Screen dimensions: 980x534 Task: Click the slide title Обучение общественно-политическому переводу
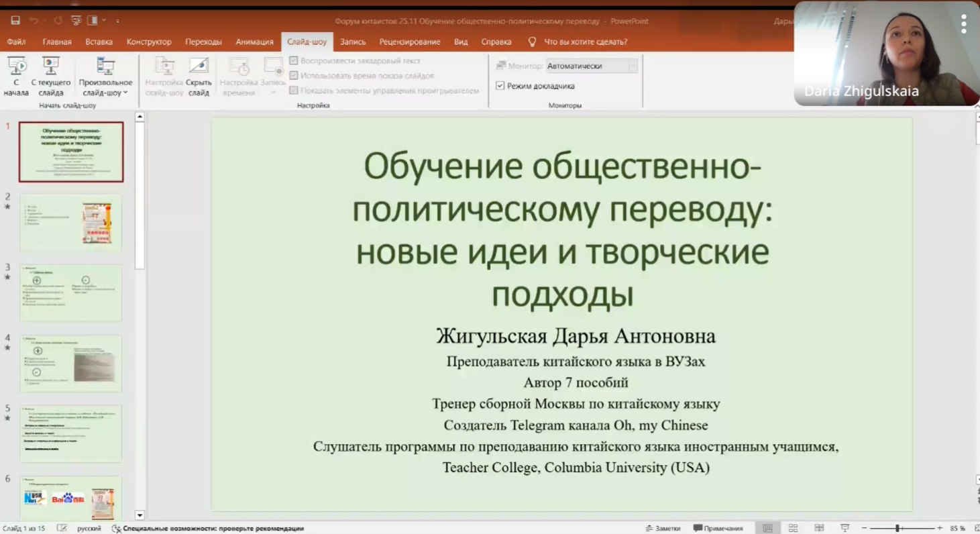point(562,231)
